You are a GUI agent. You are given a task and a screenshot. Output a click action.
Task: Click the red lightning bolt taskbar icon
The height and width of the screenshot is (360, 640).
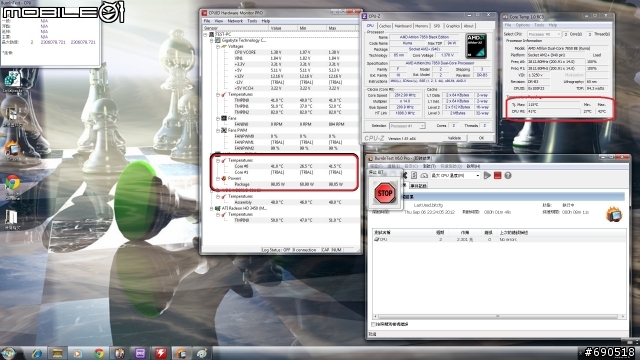pyautogui.click(x=161, y=353)
